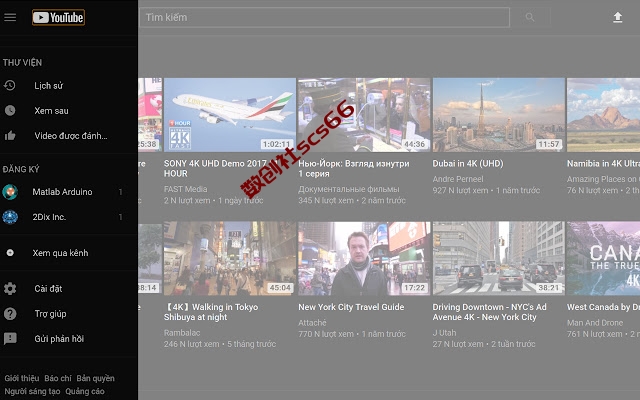Click the THƯ VIỆN section heading
This screenshot has height=400, width=640.
tap(22, 62)
